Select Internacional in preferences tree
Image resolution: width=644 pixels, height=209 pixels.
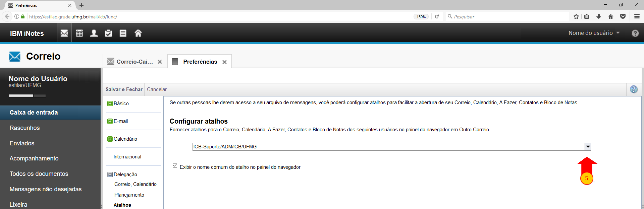pos(127,157)
